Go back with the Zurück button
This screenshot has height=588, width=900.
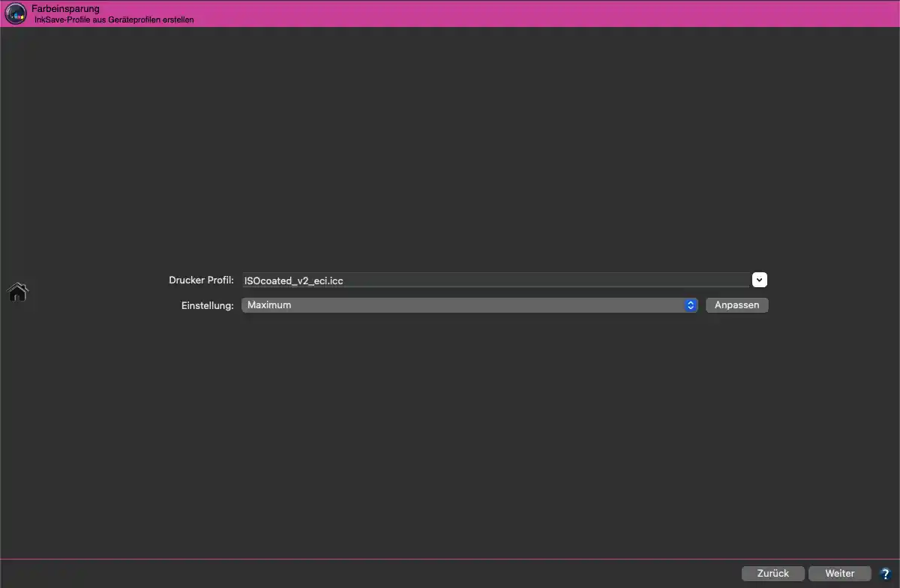(773, 573)
